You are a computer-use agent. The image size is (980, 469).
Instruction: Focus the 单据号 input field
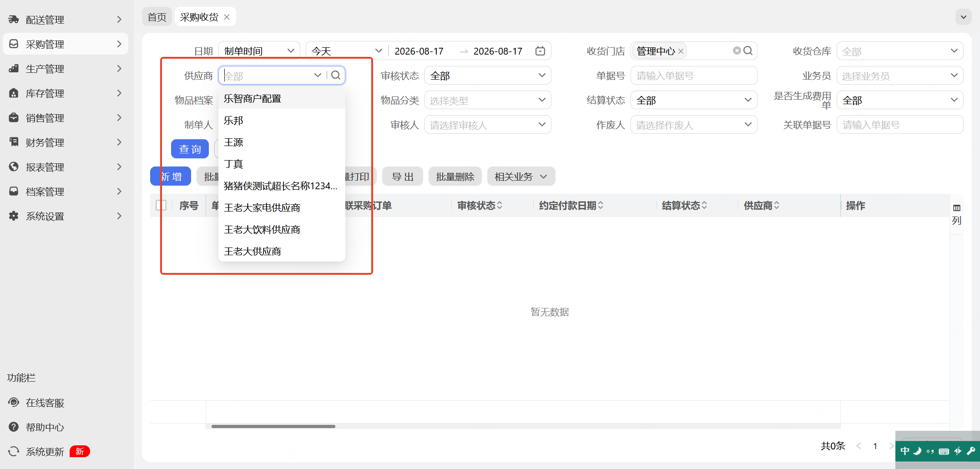pos(694,76)
